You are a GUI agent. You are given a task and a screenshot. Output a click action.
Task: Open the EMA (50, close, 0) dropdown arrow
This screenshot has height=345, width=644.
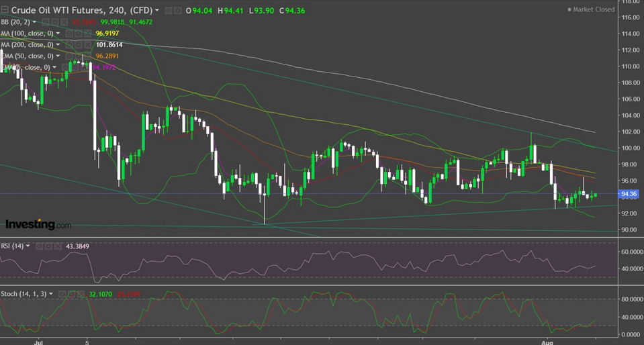[x=58, y=56]
